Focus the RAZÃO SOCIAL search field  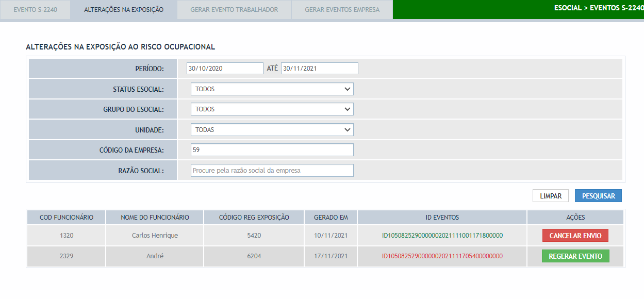272,171
